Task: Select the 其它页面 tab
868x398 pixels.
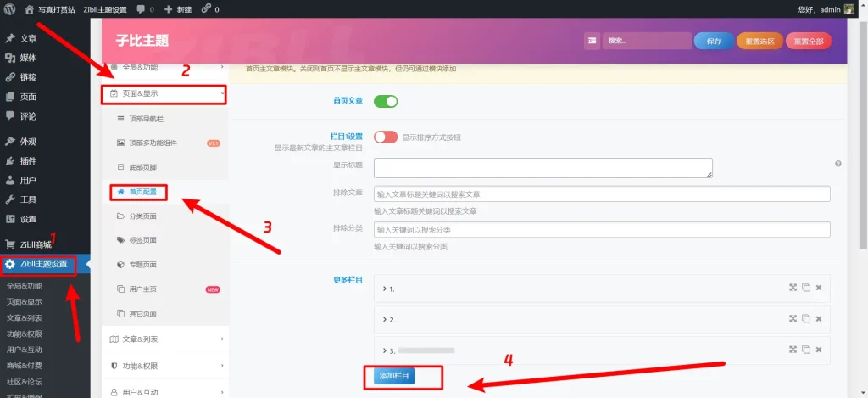Action: [x=165, y=314]
